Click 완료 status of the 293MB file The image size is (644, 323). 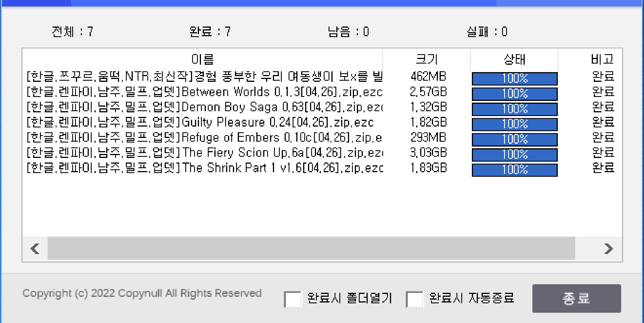pyautogui.click(x=603, y=138)
